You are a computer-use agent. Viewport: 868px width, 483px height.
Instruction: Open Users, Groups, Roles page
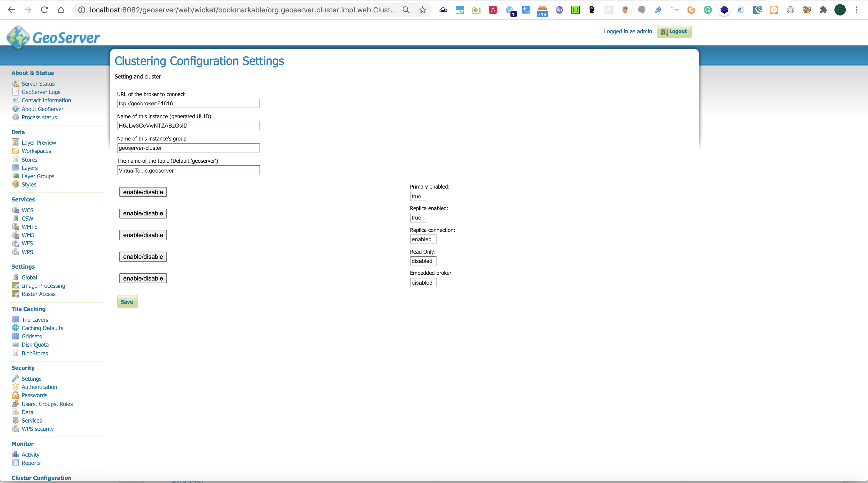tap(47, 403)
